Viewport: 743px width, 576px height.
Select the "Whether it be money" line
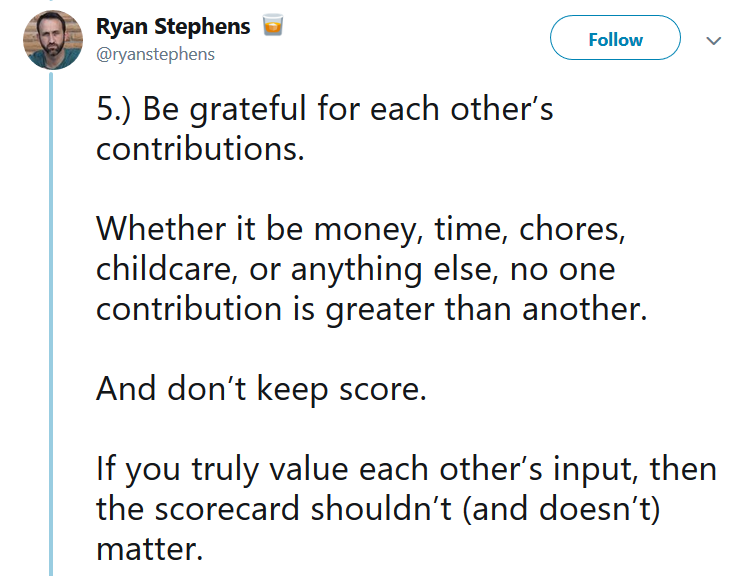point(361,229)
